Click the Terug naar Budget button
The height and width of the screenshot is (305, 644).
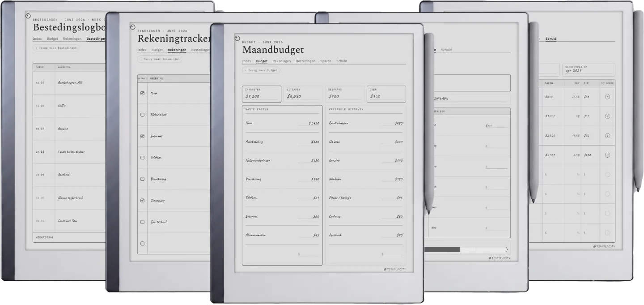pos(261,70)
